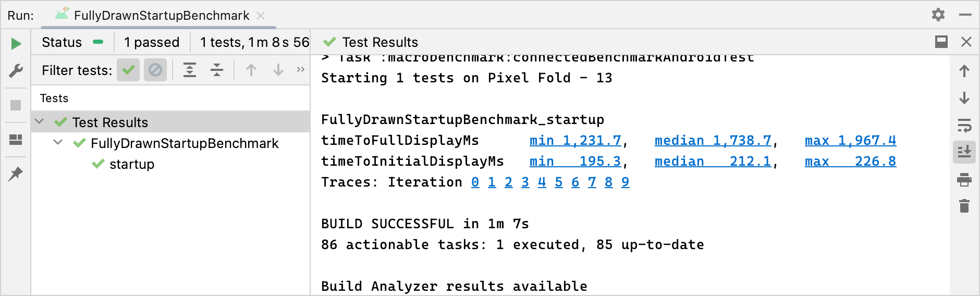
Task: Select the startup test item
Action: pyautogui.click(x=131, y=164)
